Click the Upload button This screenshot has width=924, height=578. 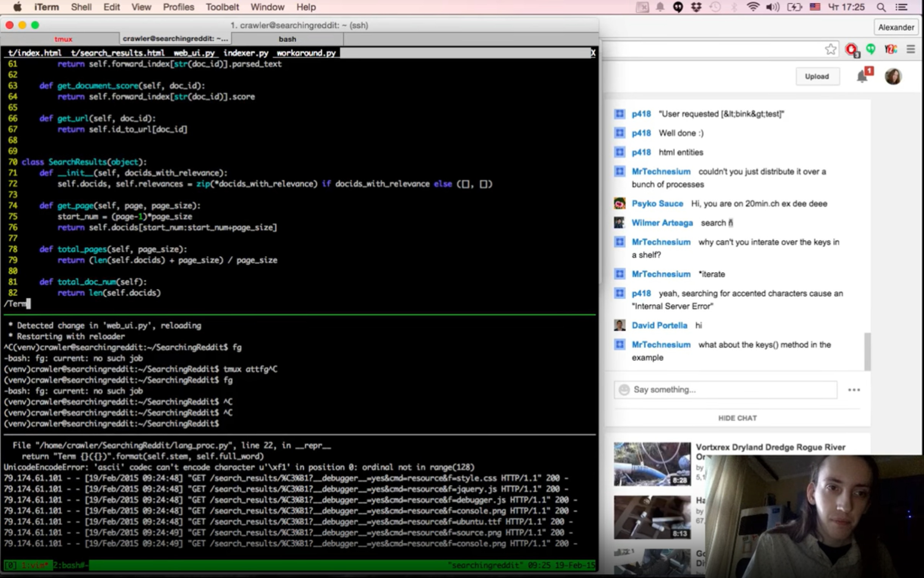click(816, 76)
